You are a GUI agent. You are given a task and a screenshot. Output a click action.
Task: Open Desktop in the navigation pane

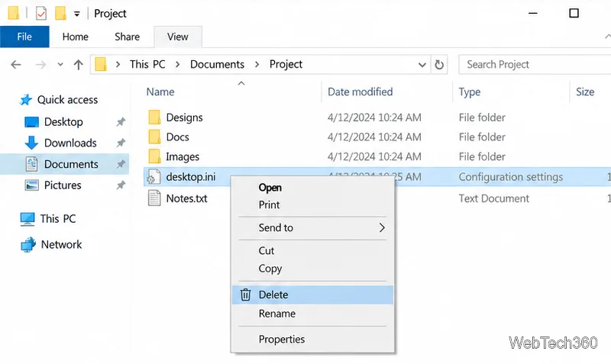pos(63,122)
